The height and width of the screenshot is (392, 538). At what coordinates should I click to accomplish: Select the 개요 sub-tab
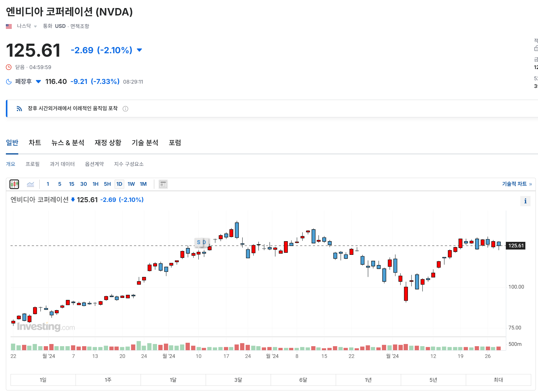tap(11, 164)
